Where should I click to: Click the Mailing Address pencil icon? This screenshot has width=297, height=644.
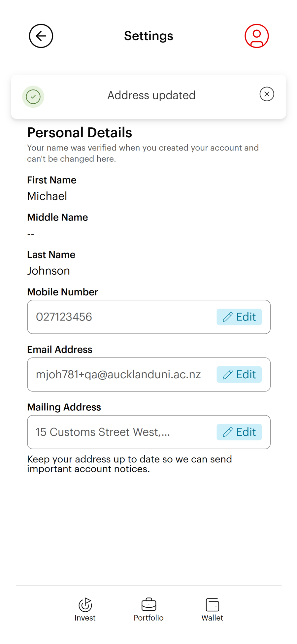[x=228, y=432]
